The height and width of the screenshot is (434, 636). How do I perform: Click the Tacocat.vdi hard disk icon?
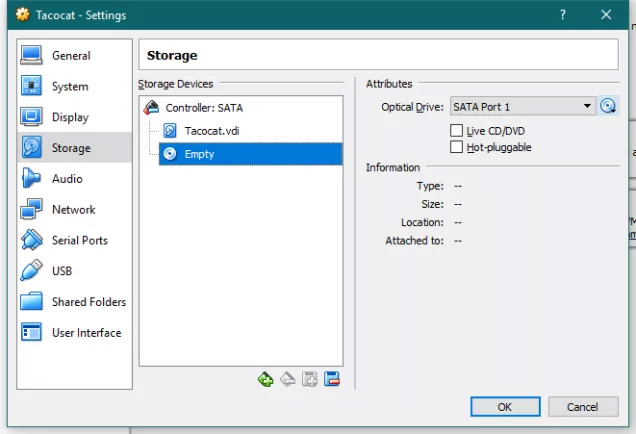click(x=170, y=131)
